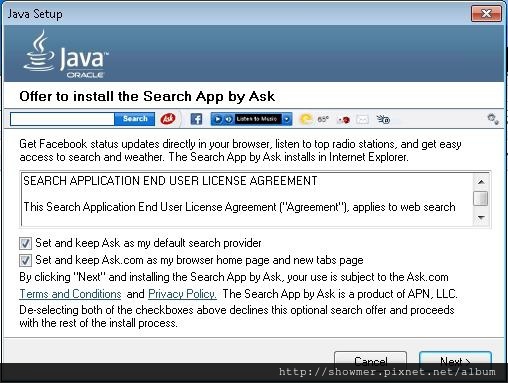Close the Java Setup window
Image resolution: width=508 pixels, height=383 pixels.
click(x=486, y=13)
